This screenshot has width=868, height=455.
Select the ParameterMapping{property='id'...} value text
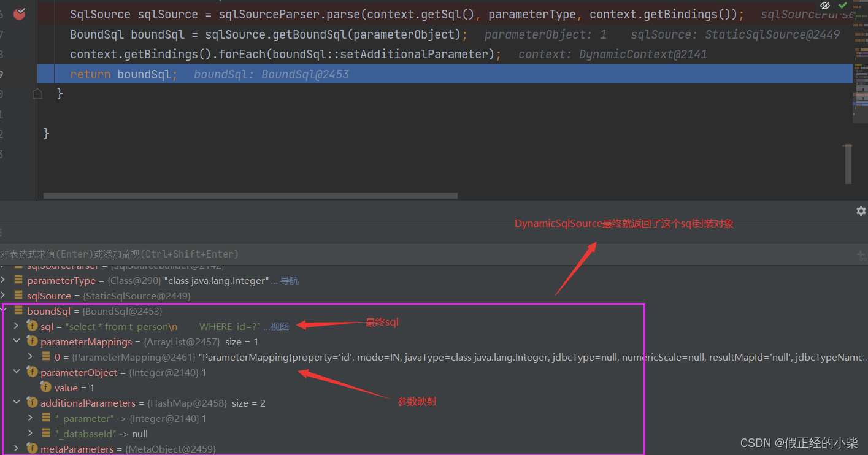click(x=533, y=357)
